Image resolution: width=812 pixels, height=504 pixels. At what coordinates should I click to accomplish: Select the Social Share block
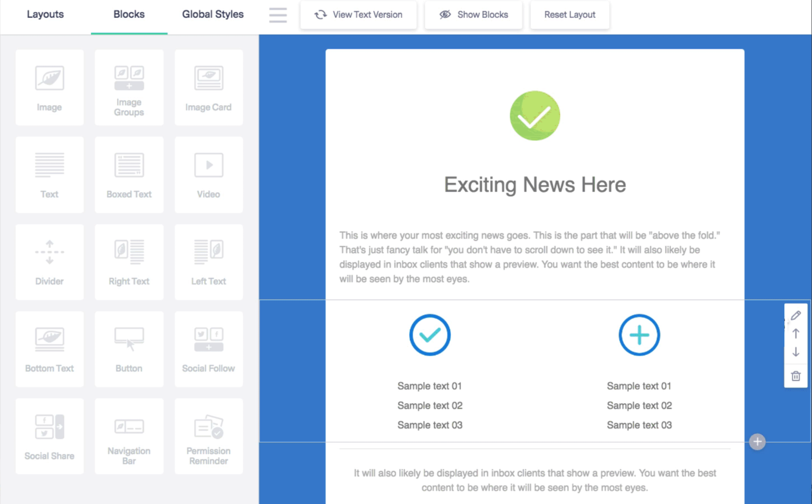[49, 436]
